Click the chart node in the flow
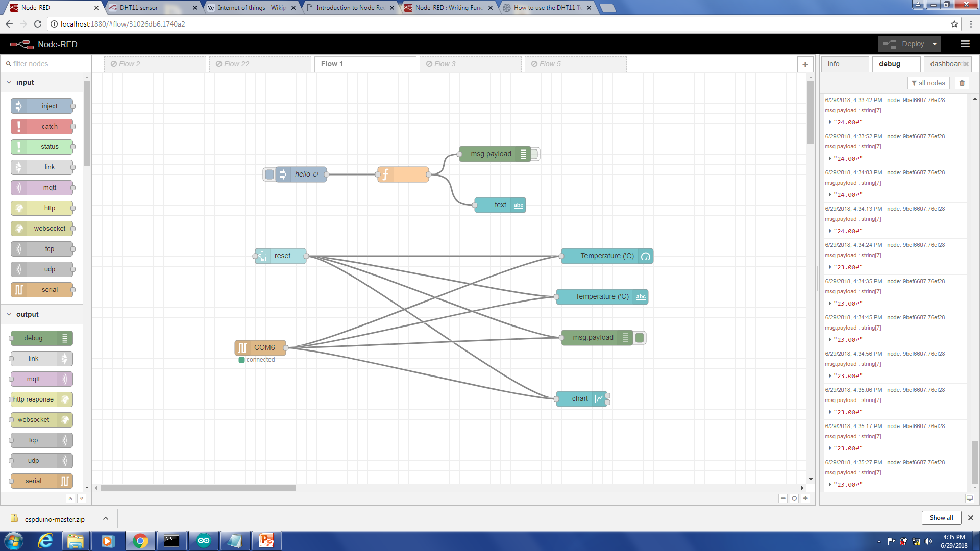This screenshot has width=980, height=551. click(580, 399)
